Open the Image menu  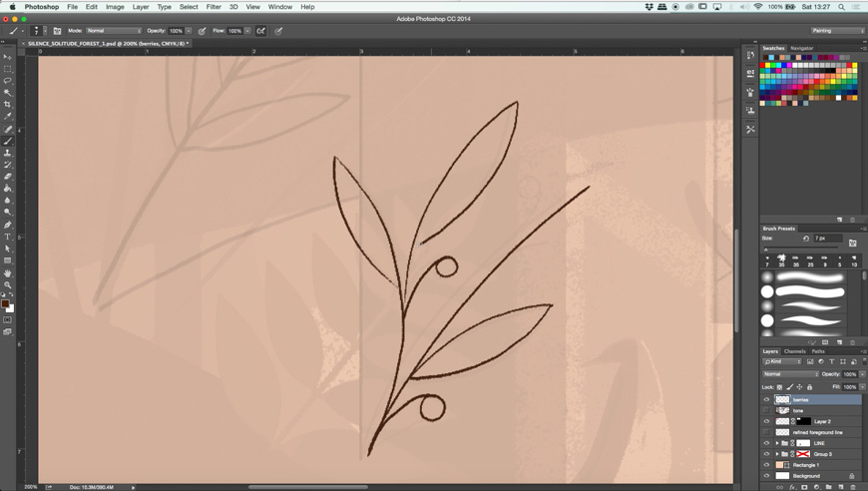pos(115,7)
